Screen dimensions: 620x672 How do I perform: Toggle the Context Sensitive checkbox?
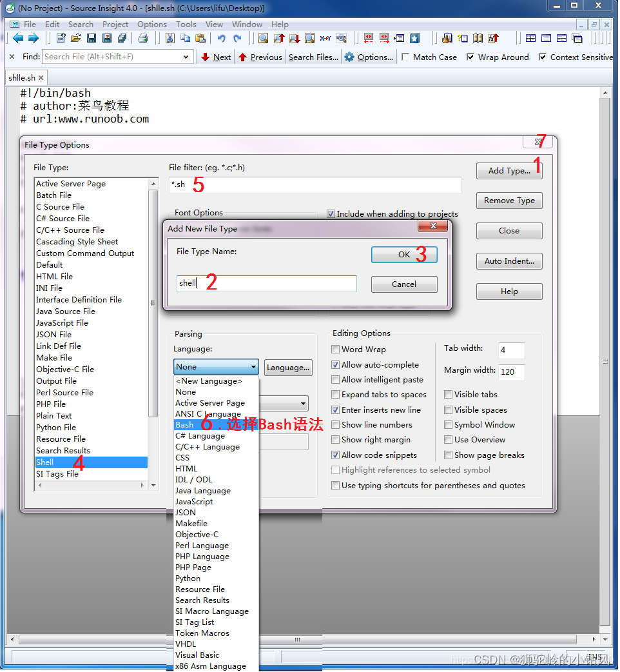[543, 57]
